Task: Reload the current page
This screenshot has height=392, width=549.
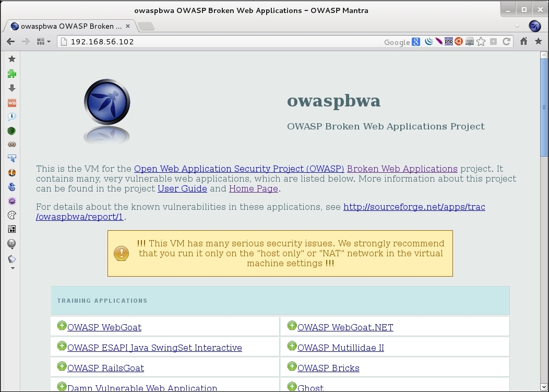Action: [506, 42]
